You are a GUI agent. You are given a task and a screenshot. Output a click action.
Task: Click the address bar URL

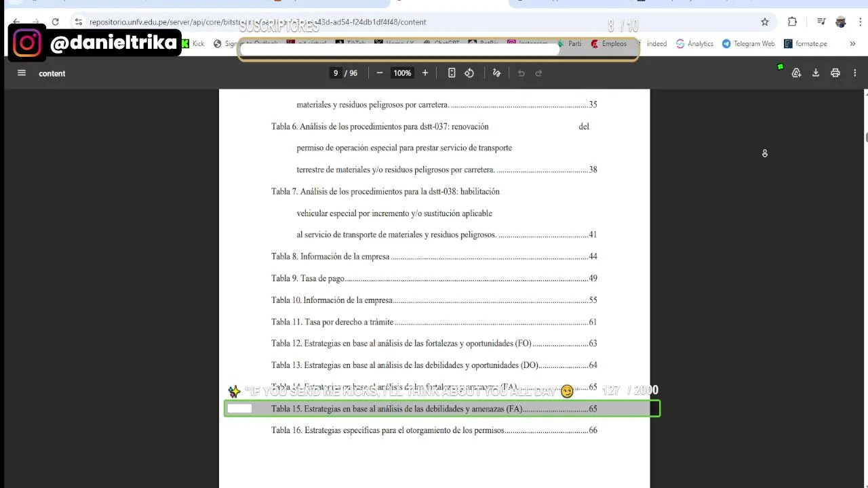[x=258, y=22]
